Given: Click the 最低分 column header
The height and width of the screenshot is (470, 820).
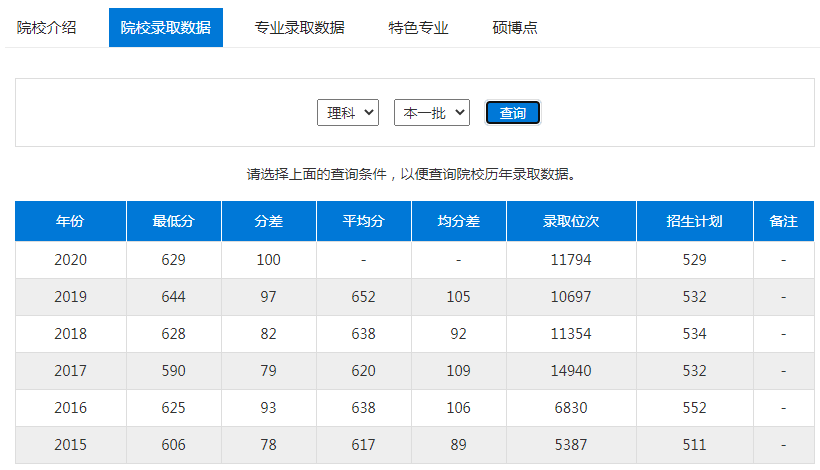Looking at the screenshot, I should click(173, 221).
